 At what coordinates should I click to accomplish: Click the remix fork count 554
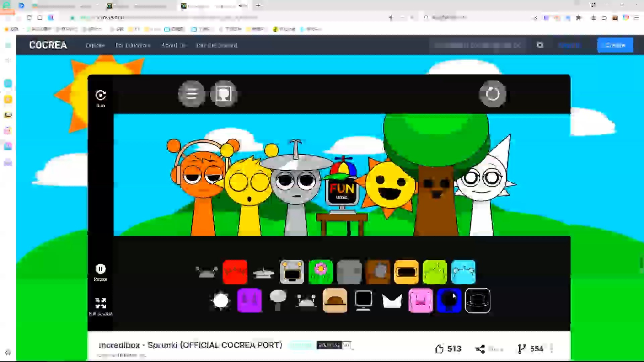pos(530,349)
